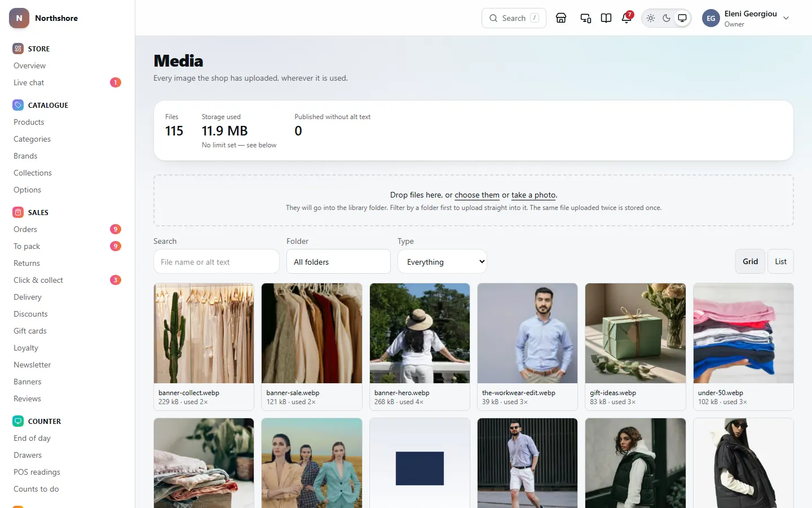The height and width of the screenshot is (508, 812).
Task: Open the the-workwear-edit.webp thumbnail
Action: (527, 334)
